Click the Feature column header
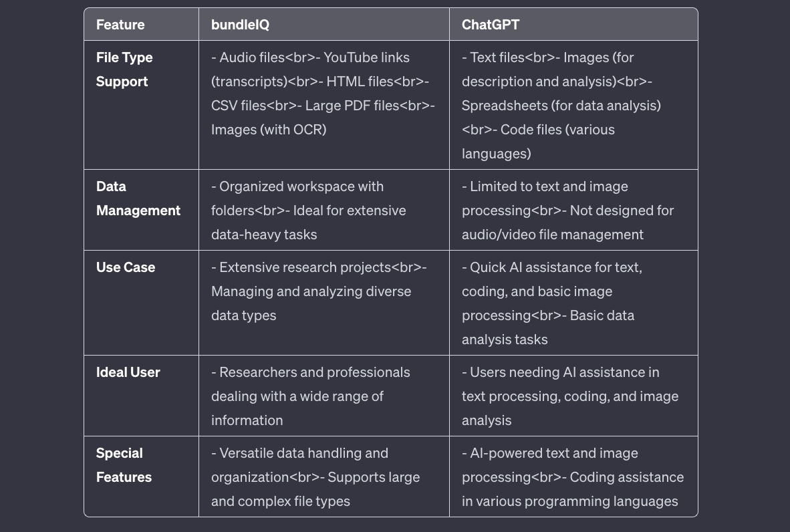This screenshot has height=532, width=790. (120, 25)
